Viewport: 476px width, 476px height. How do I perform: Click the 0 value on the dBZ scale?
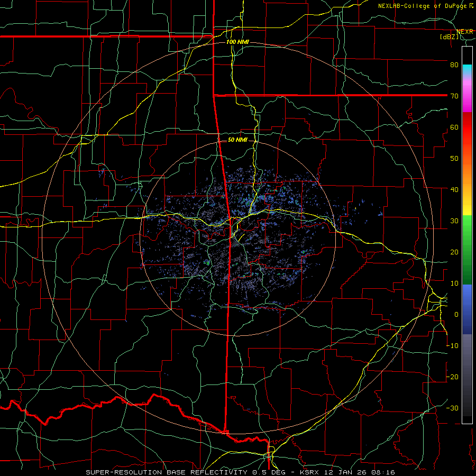(x=456, y=315)
